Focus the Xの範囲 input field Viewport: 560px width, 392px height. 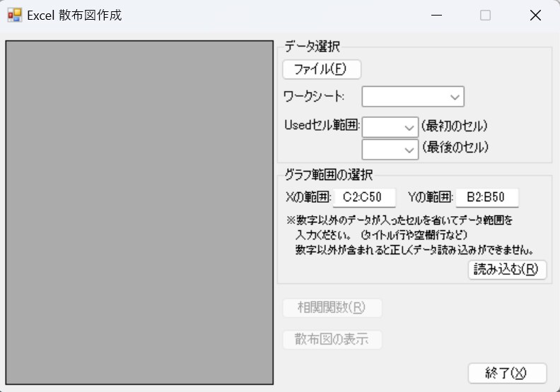[364, 197]
